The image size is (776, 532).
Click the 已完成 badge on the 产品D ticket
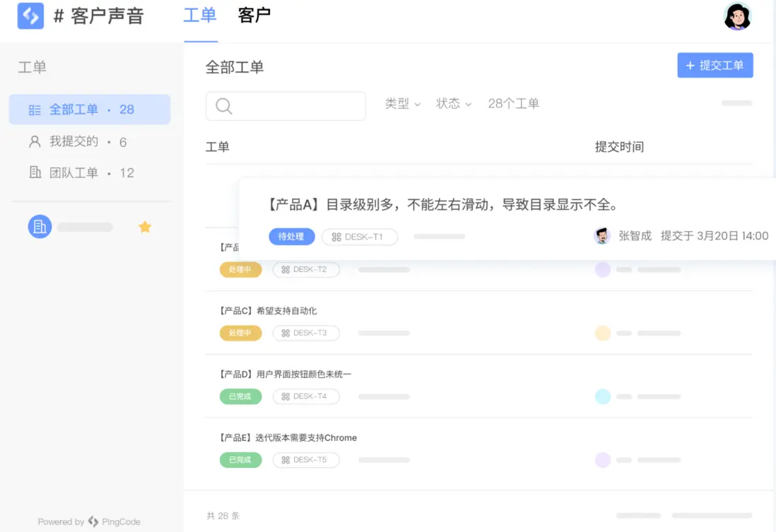pos(240,396)
